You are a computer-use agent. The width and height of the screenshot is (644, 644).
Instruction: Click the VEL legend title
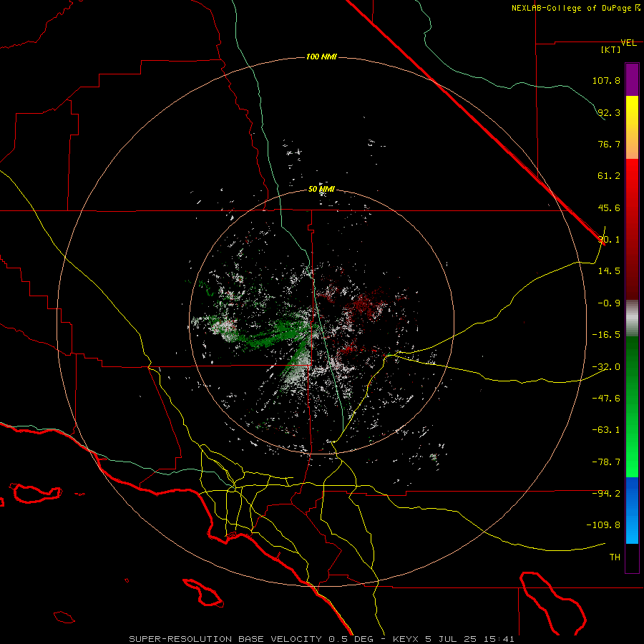pyautogui.click(x=628, y=43)
